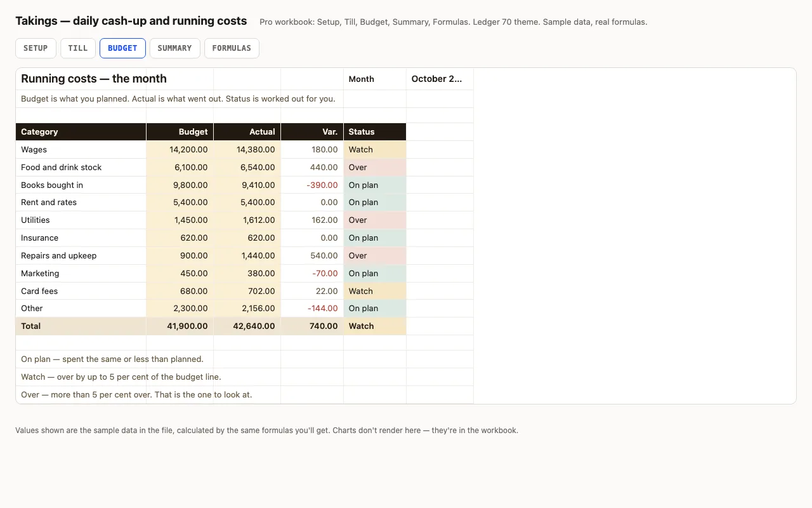Viewport: 812px width, 508px height.
Task: Click the total budget 41,900.00
Action: tap(180, 326)
